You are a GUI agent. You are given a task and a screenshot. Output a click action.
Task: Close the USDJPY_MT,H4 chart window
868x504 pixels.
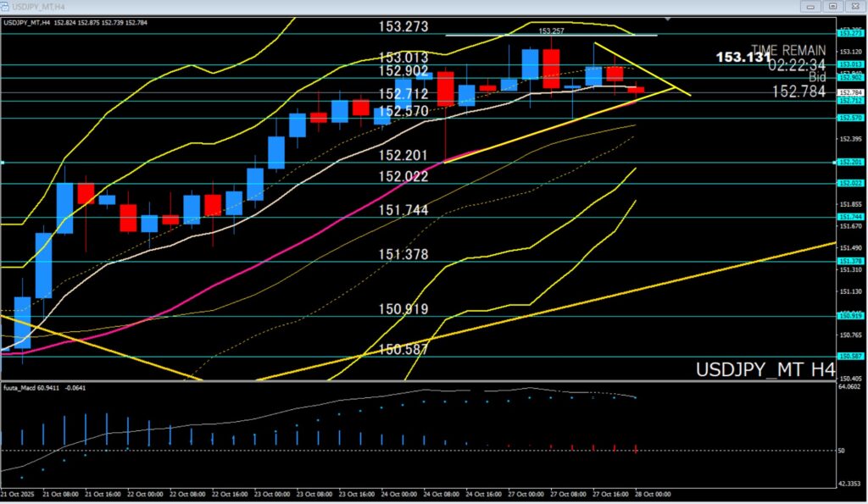[x=854, y=6]
